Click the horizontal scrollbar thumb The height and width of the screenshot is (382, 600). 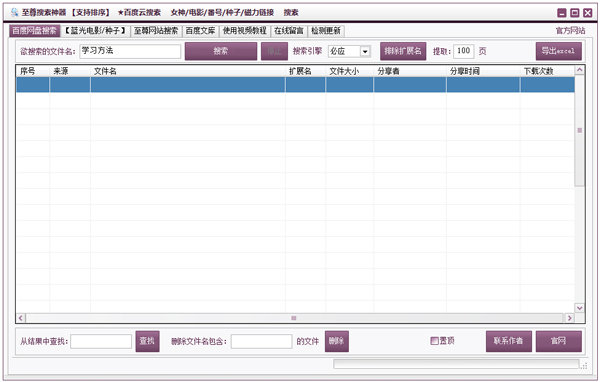click(x=294, y=318)
